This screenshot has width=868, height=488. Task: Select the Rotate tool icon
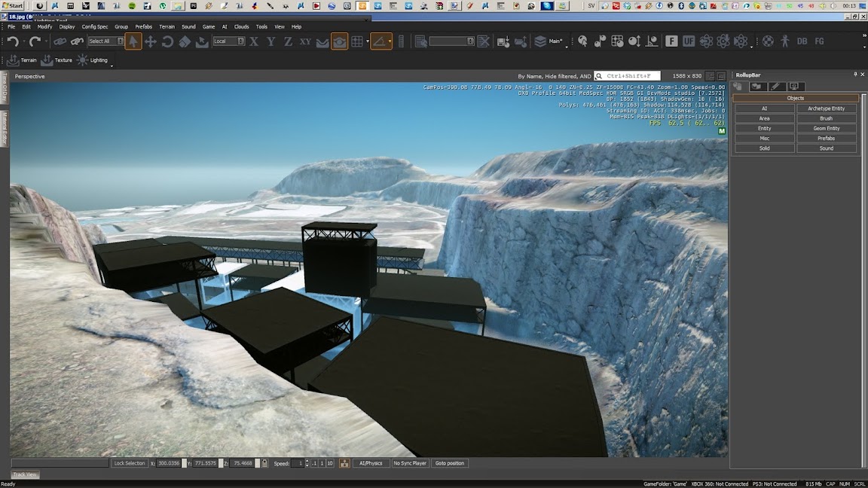(167, 41)
